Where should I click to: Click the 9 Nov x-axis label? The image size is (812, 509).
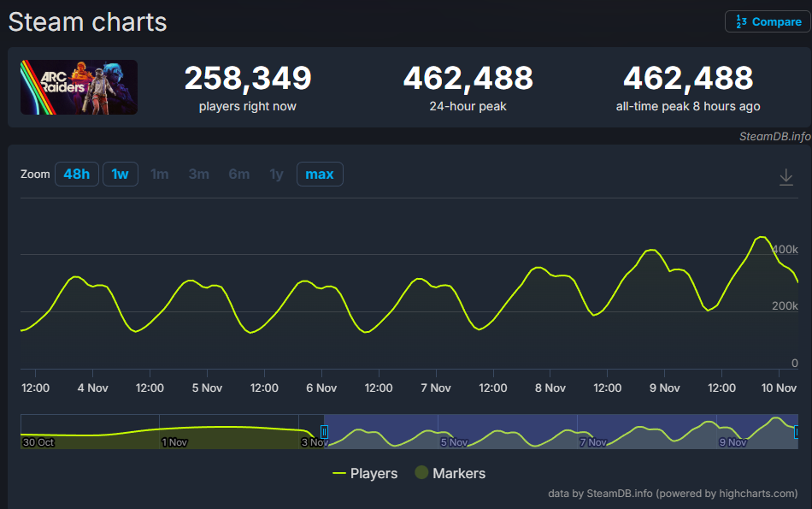click(x=665, y=388)
